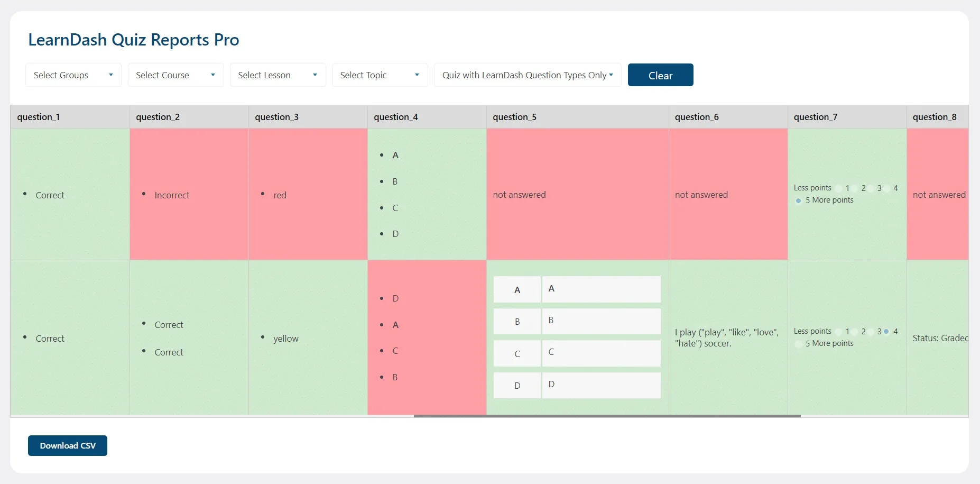
Task: Click the caret on the question types filter
Action: tap(612, 75)
